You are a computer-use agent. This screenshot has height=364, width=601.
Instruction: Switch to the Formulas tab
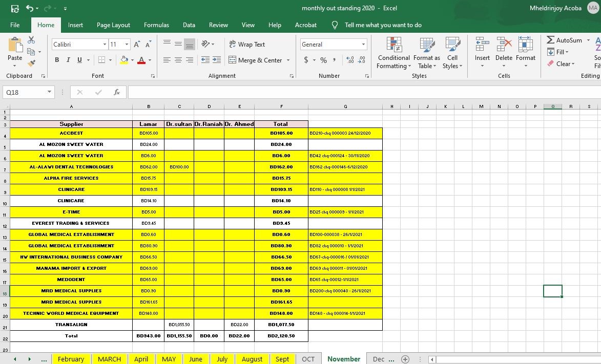(156, 25)
